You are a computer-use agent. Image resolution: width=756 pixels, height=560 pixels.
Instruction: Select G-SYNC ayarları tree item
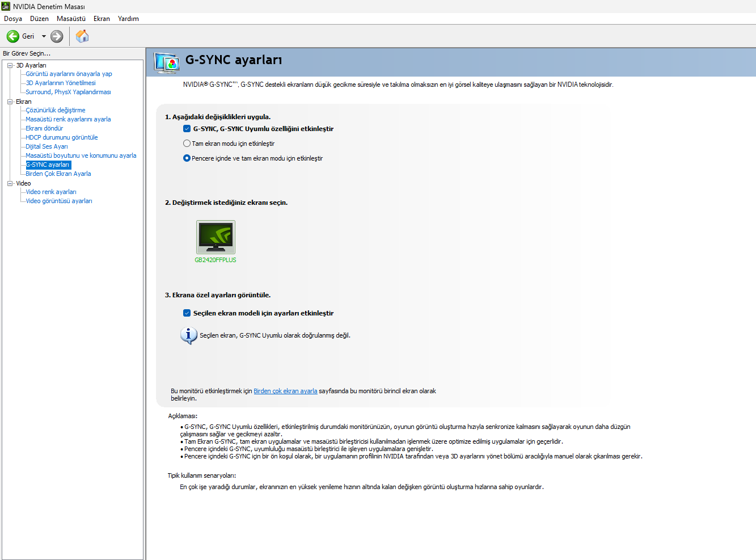(x=48, y=165)
